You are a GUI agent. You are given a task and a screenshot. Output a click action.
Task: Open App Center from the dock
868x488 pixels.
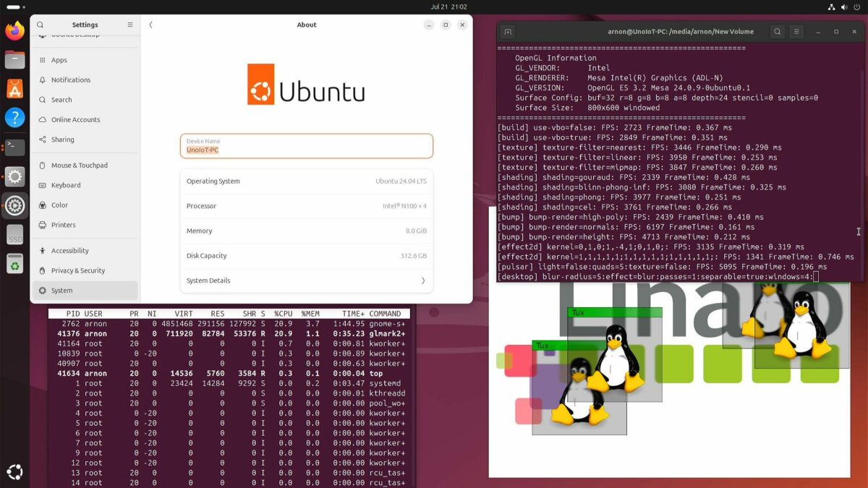[x=14, y=88]
